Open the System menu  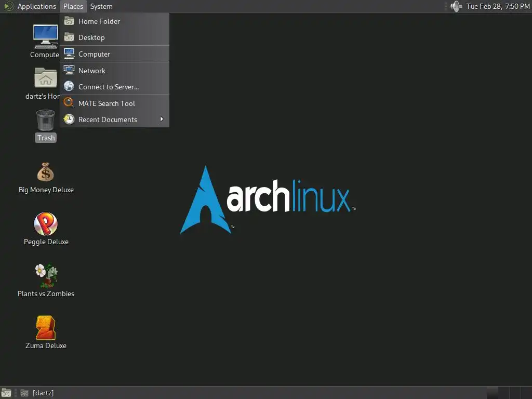101,6
